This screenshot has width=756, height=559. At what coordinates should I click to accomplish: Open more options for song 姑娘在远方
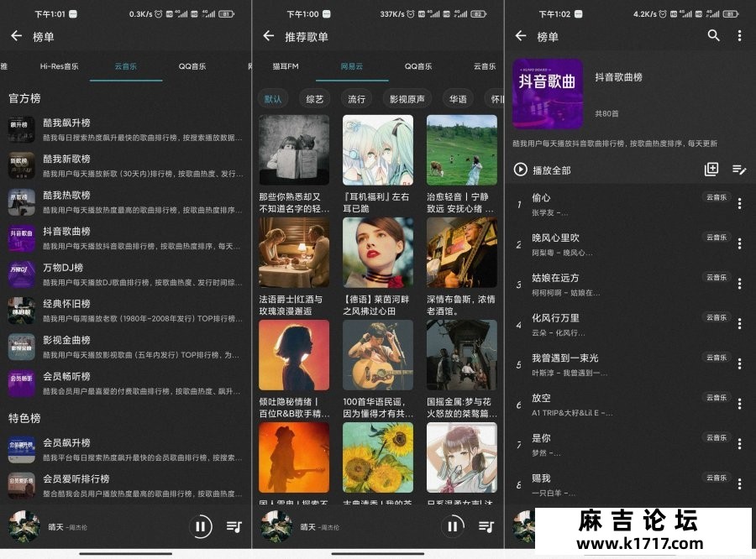[x=739, y=284]
